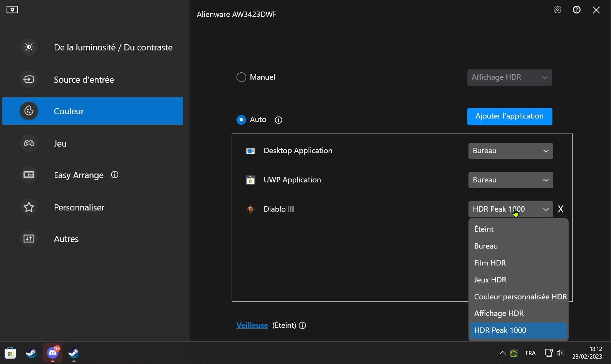Click info icon next to Veilleuse status
The image size is (611, 364).
[302, 326]
